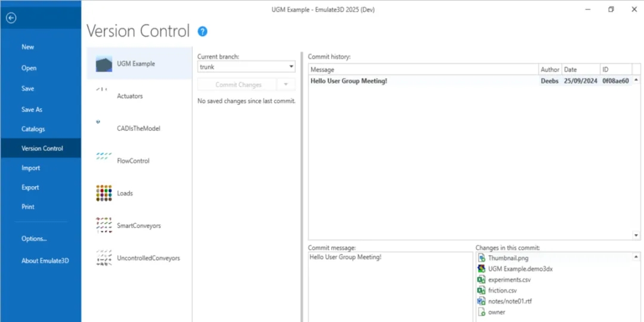Image resolution: width=644 pixels, height=322 pixels.
Task: Click the back arrow icon
Action: (x=11, y=18)
